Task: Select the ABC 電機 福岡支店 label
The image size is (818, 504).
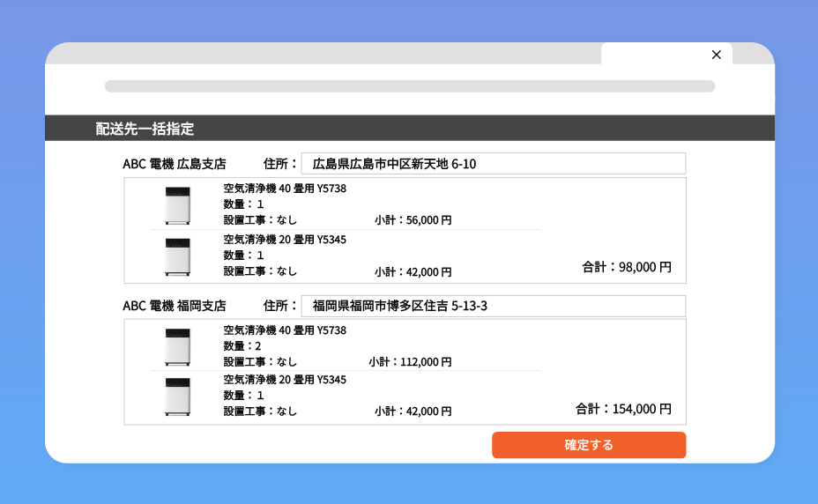Action: [175, 306]
